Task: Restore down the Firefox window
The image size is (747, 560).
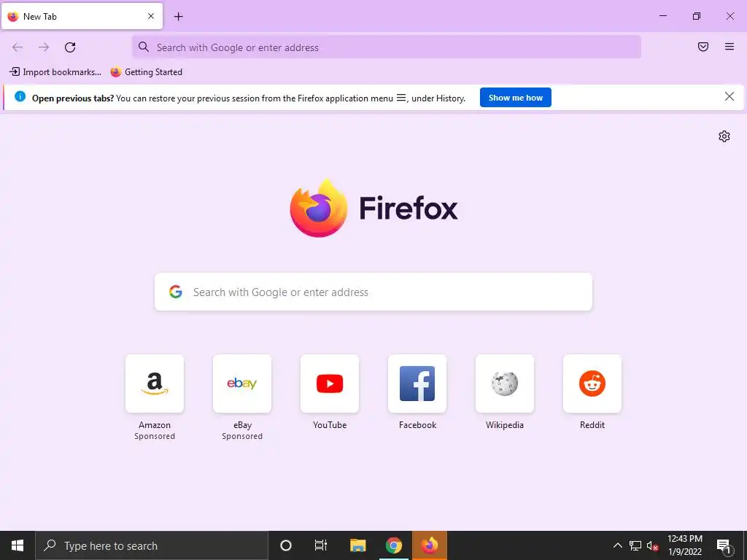Action: click(697, 16)
